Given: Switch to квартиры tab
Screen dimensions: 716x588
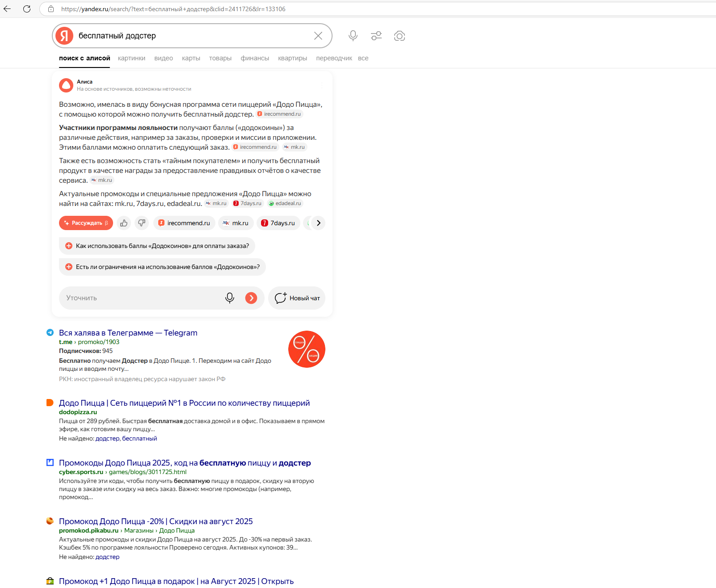Looking at the screenshot, I should tap(292, 58).
